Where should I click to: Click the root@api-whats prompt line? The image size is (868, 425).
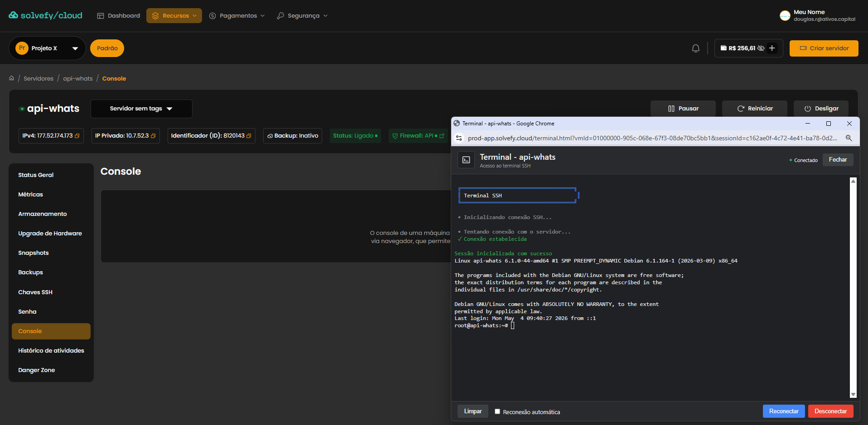tap(484, 325)
